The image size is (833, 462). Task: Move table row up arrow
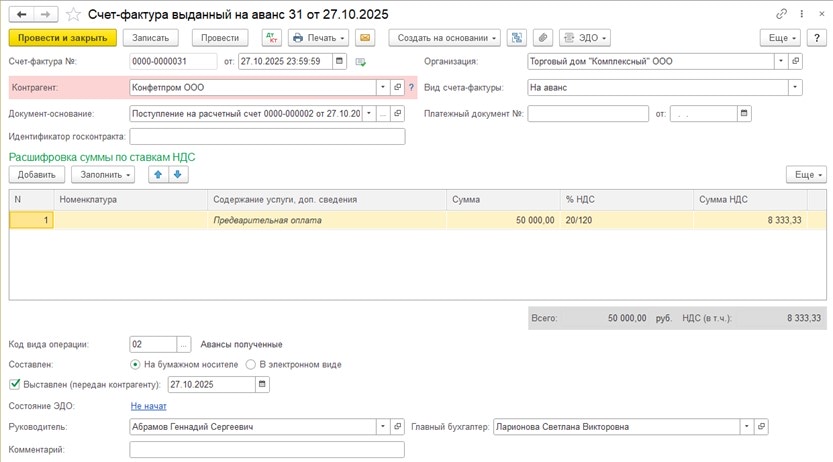tap(157, 174)
